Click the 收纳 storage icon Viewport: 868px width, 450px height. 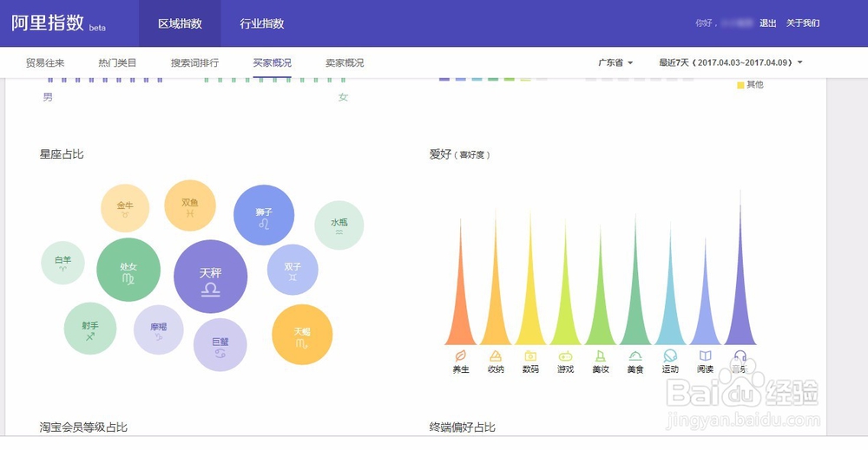pos(496,355)
